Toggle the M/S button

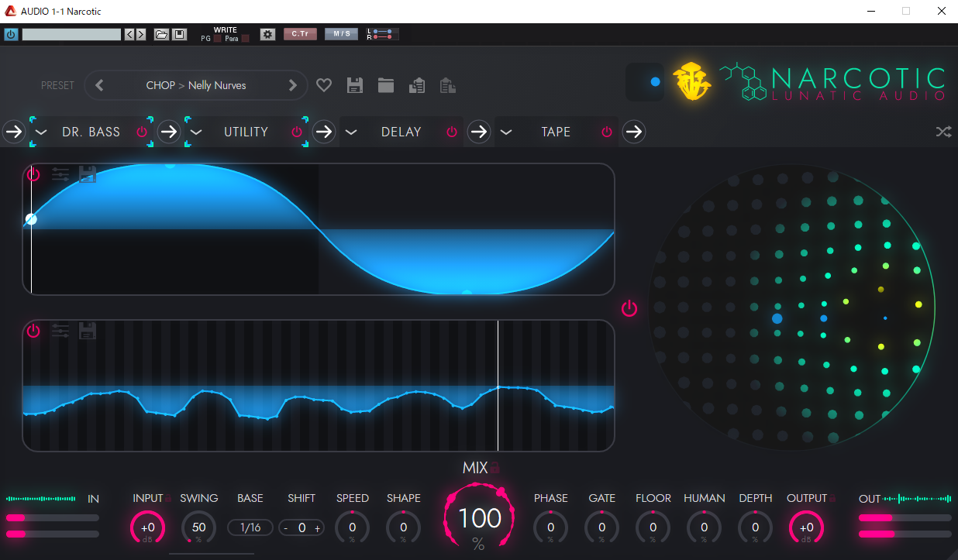(341, 34)
